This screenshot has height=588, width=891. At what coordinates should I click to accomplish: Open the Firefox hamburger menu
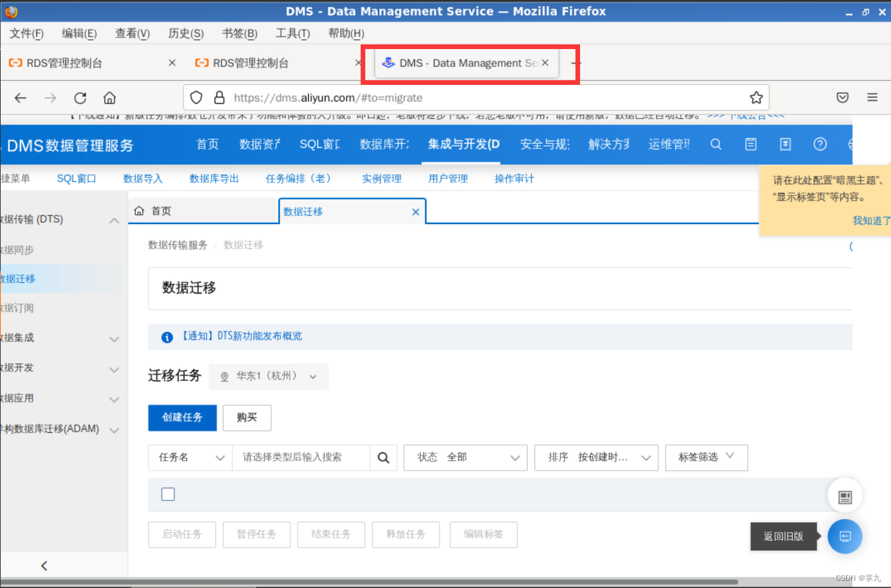point(872,97)
